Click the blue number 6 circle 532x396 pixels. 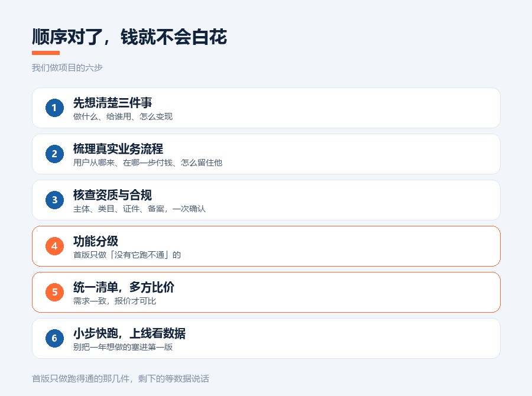54,338
